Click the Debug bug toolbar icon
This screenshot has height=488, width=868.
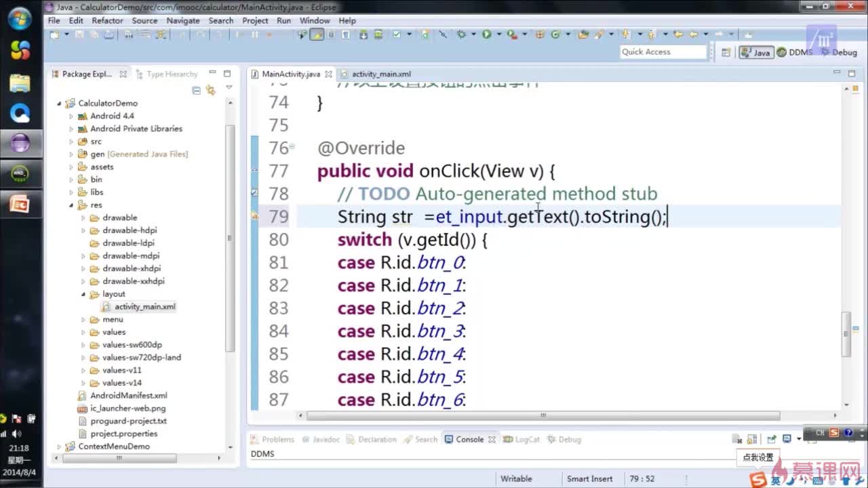pyautogui.click(x=461, y=35)
